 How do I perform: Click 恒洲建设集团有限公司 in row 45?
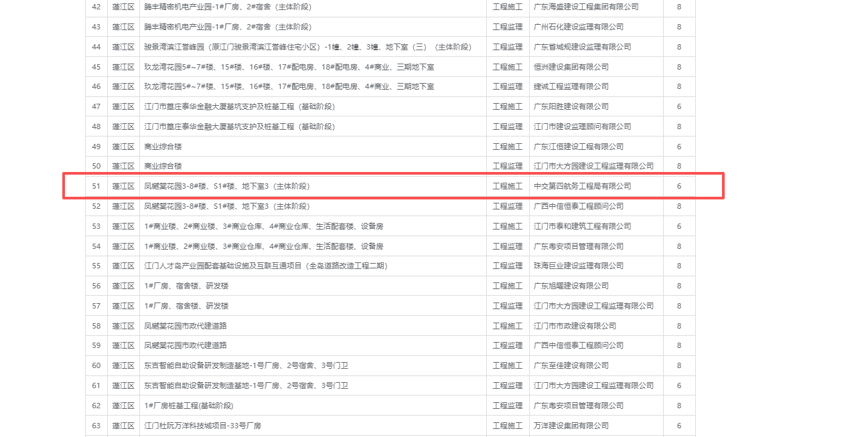(571, 67)
